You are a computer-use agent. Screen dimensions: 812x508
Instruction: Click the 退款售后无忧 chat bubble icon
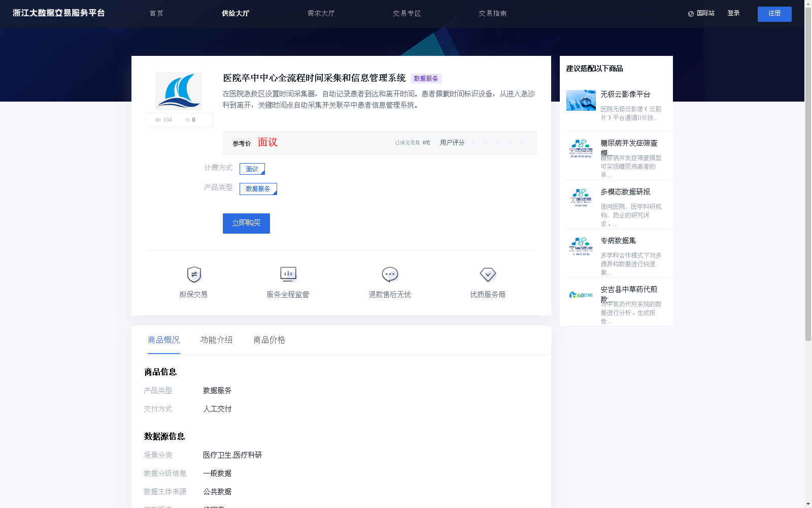(x=390, y=274)
